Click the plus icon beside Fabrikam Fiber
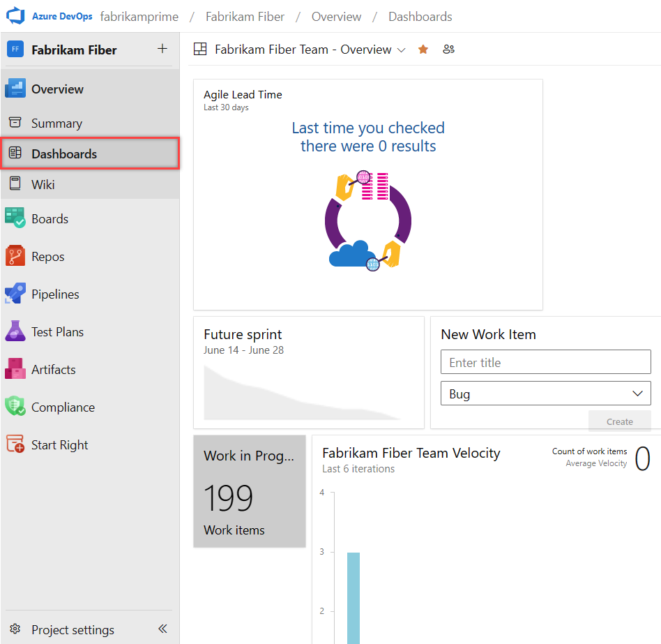661x644 pixels. [x=162, y=49]
